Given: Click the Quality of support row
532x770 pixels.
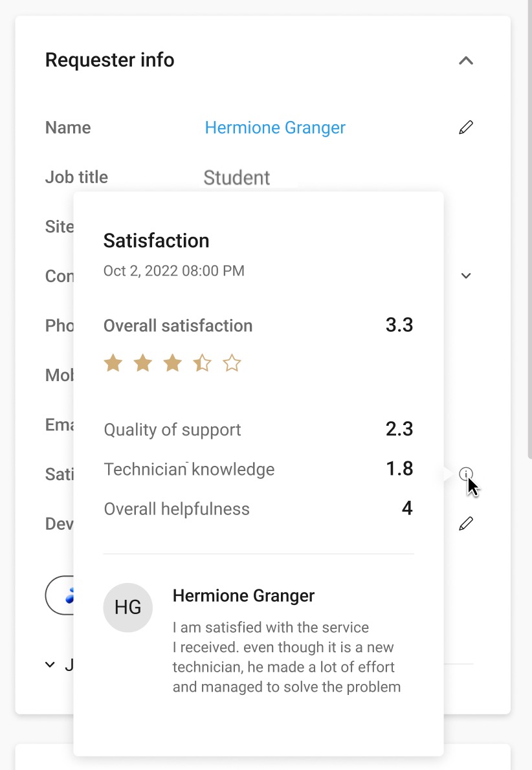Looking at the screenshot, I should (x=258, y=429).
